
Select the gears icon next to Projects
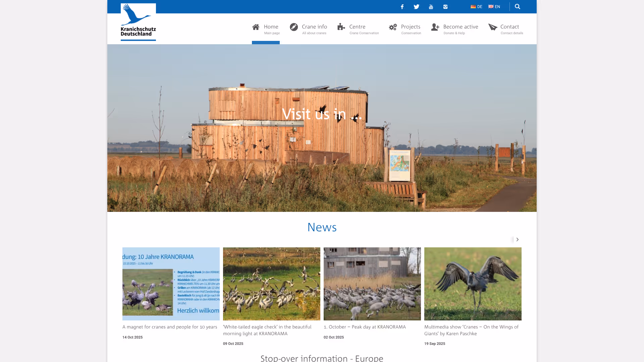[x=392, y=27]
